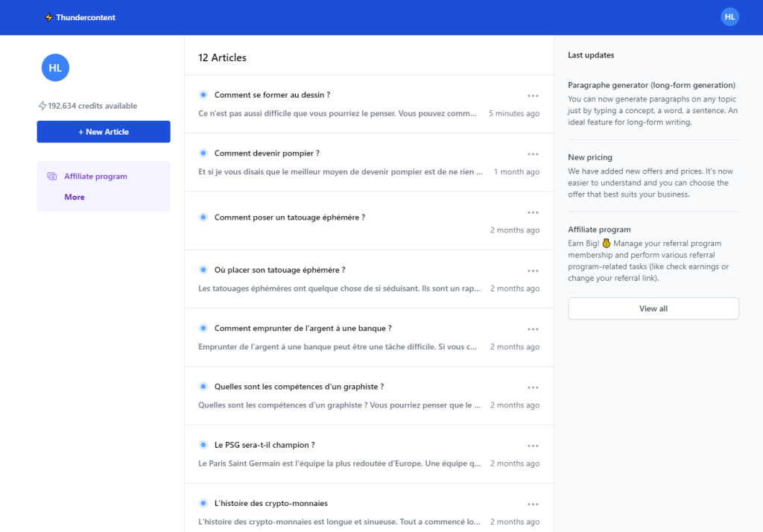The image size is (763, 532).
Task: Expand the More item in sidebar
Action: pyautogui.click(x=75, y=197)
